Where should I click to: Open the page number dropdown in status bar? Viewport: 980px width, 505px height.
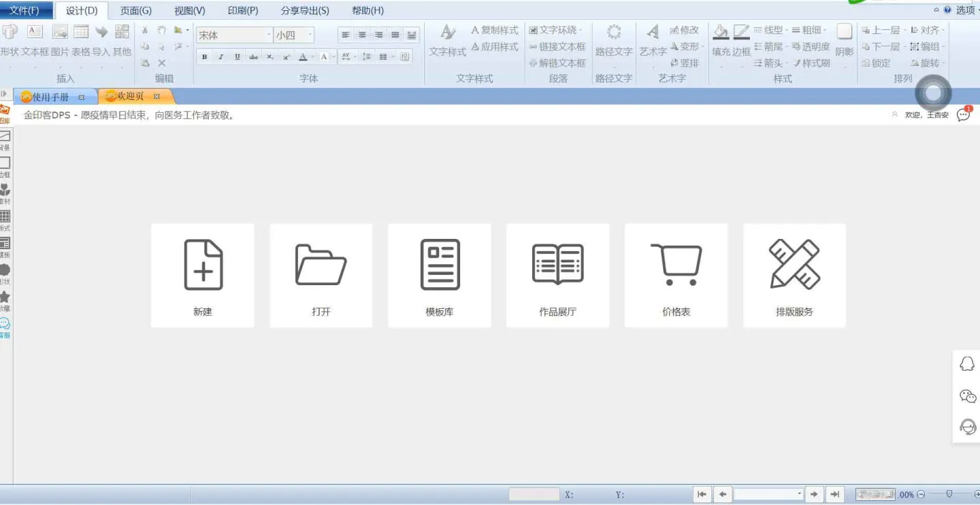pos(799,494)
